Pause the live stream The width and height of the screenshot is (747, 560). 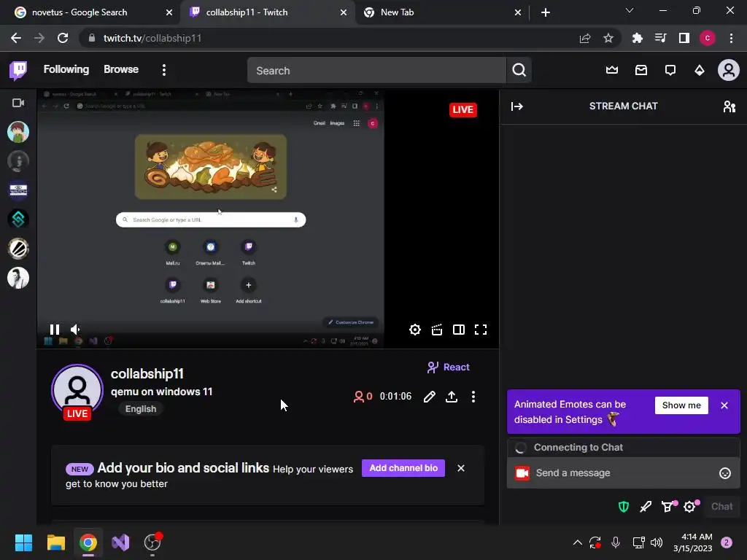click(54, 330)
